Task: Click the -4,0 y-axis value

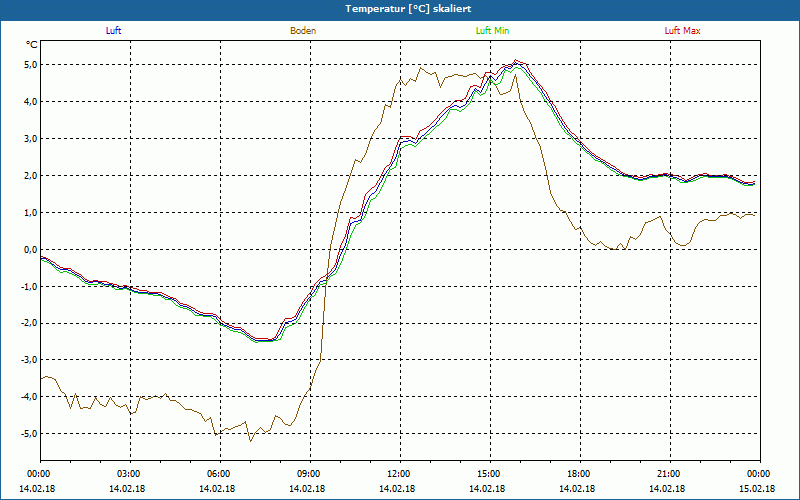Action: point(29,396)
